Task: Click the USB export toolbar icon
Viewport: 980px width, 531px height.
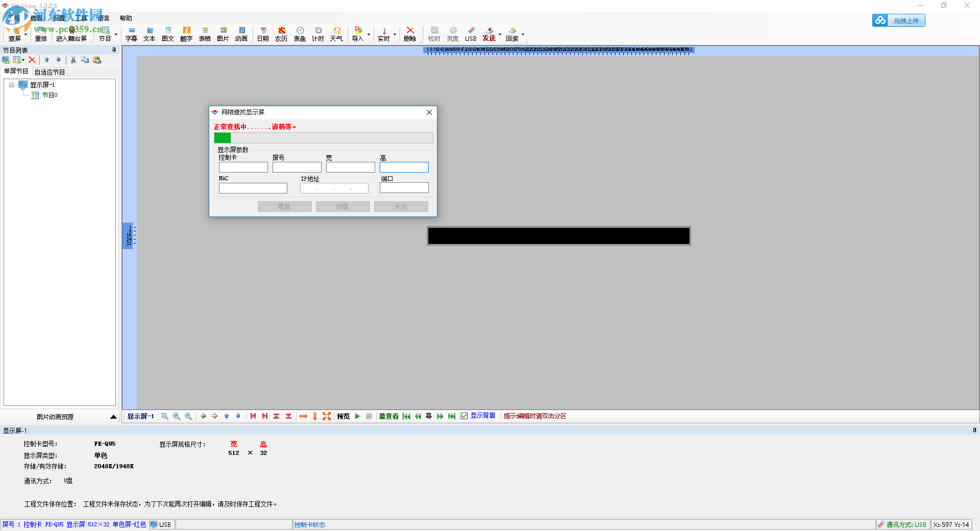Action: point(471,34)
